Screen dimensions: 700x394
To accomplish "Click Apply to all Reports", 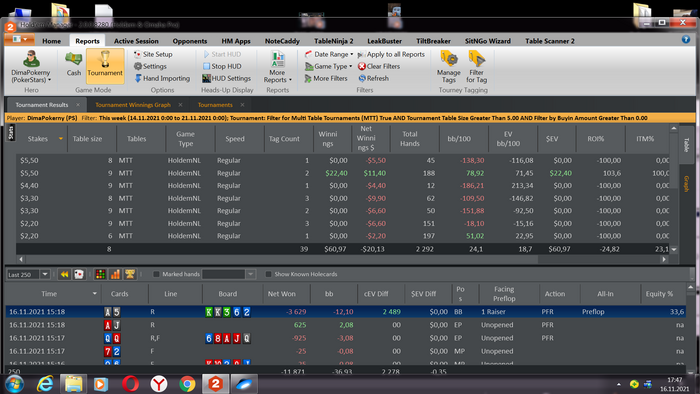I will coord(392,54).
